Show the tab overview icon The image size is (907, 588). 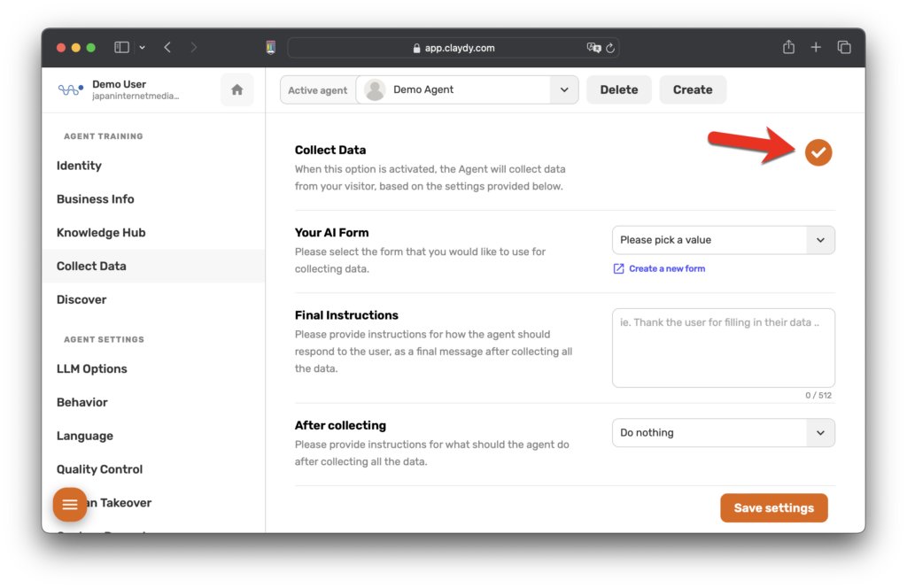pos(844,48)
